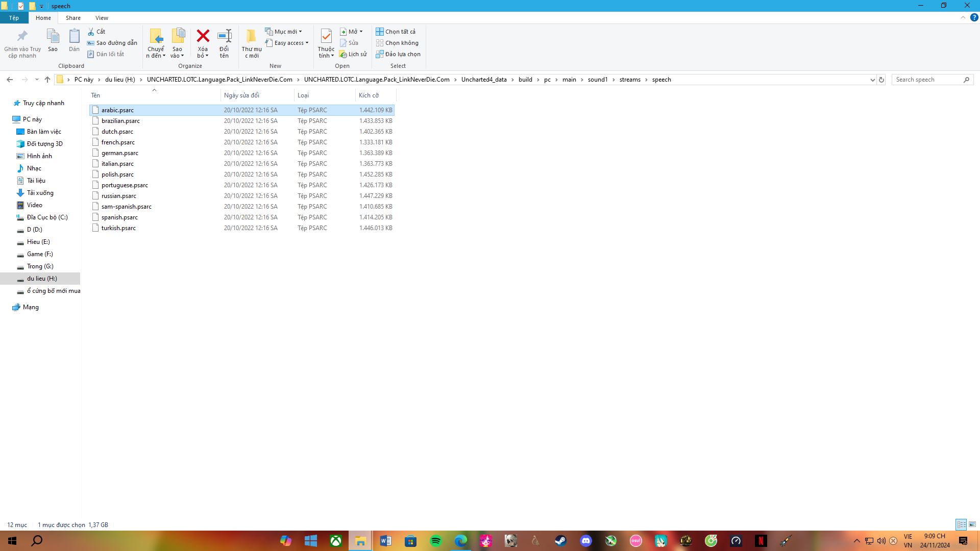This screenshot has height=551, width=980.
Task: Click the red Xóa bỏ delete icon
Action: point(203,36)
